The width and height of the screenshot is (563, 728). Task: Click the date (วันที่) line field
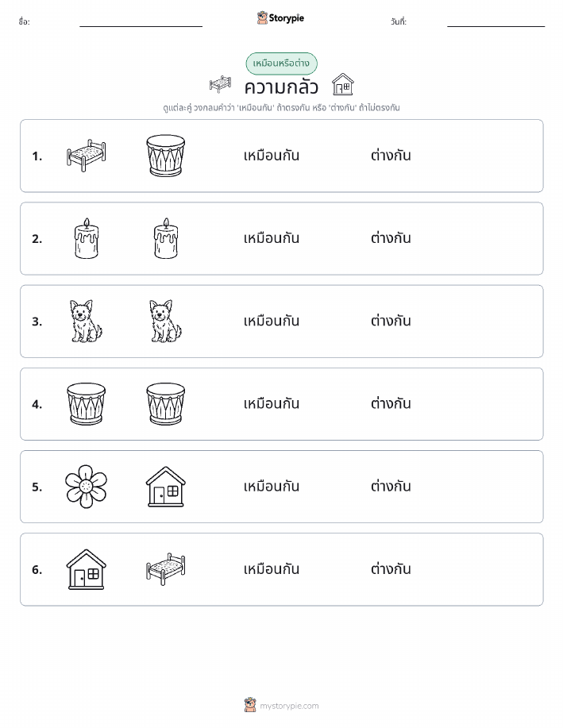point(496,22)
